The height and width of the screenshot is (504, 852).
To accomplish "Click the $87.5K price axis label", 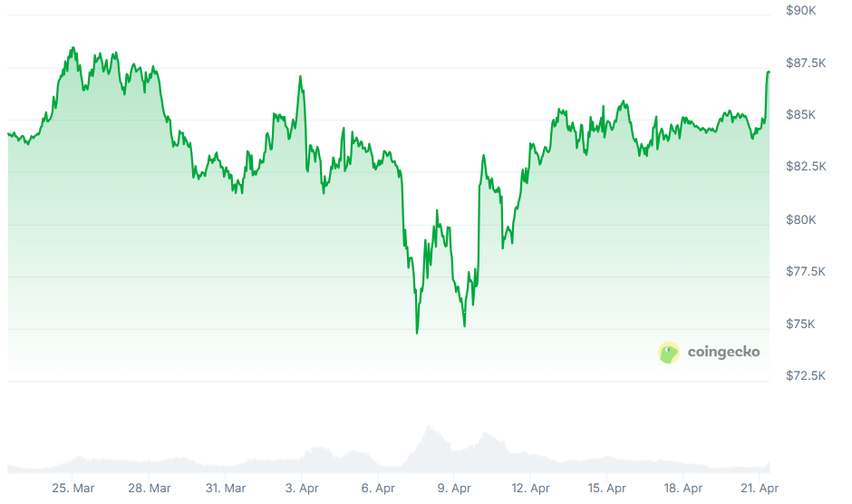I will [x=806, y=63].
